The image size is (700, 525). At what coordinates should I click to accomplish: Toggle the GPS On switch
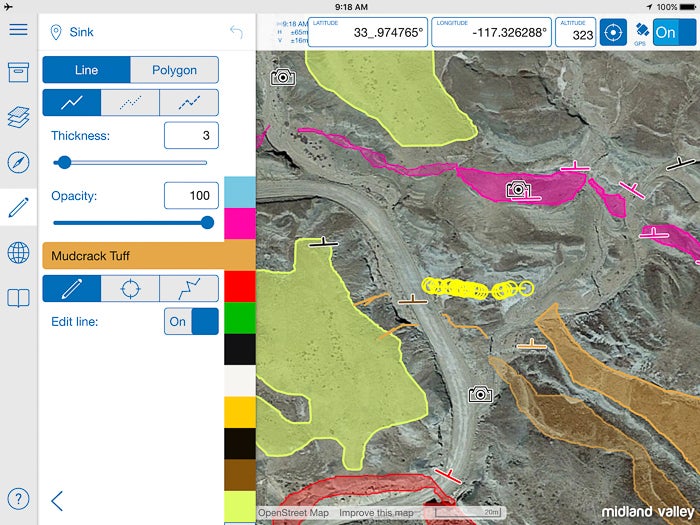pyautogui.click(x=673, y=32)
